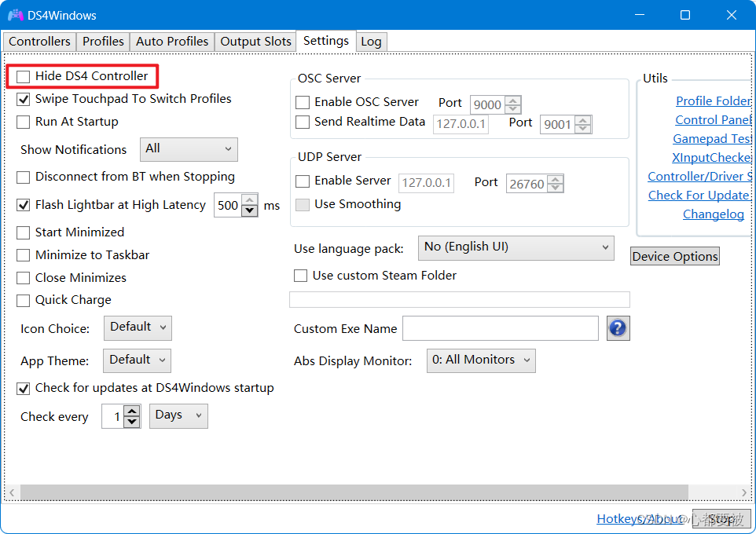Increase Check every value with up arrow
Viewport: 756px width, 534px height.
tap(131, 411)
